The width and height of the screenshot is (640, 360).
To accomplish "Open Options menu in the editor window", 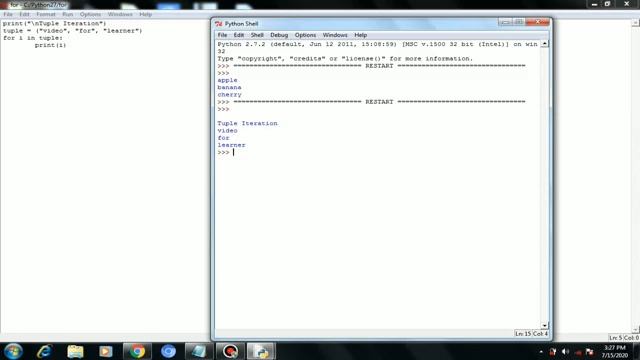I will point(90,14).
